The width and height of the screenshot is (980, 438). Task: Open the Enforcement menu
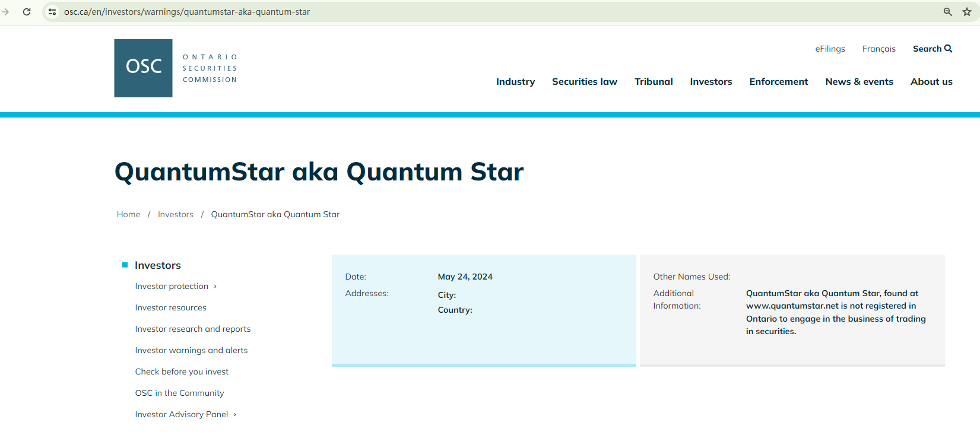[x=779, y=82]
